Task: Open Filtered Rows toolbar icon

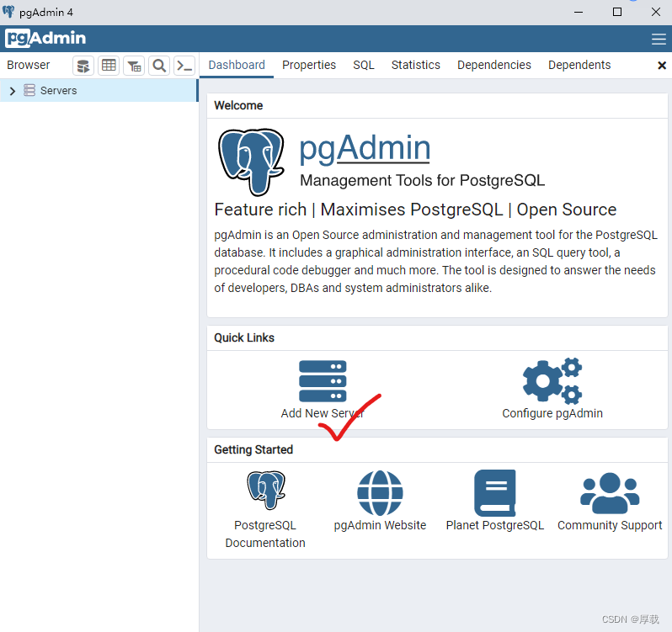Action: pos(134,66)
